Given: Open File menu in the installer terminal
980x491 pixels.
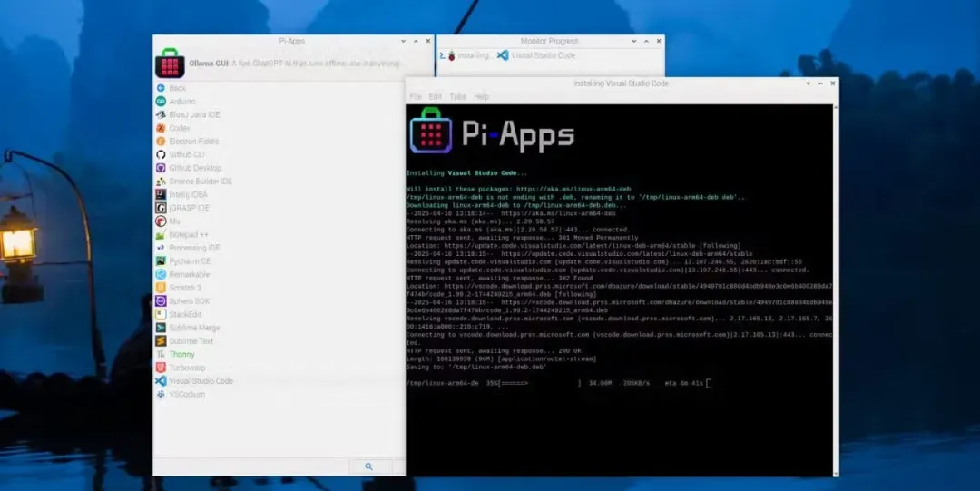Looking at the screenshot, I should tap(415, 97).
